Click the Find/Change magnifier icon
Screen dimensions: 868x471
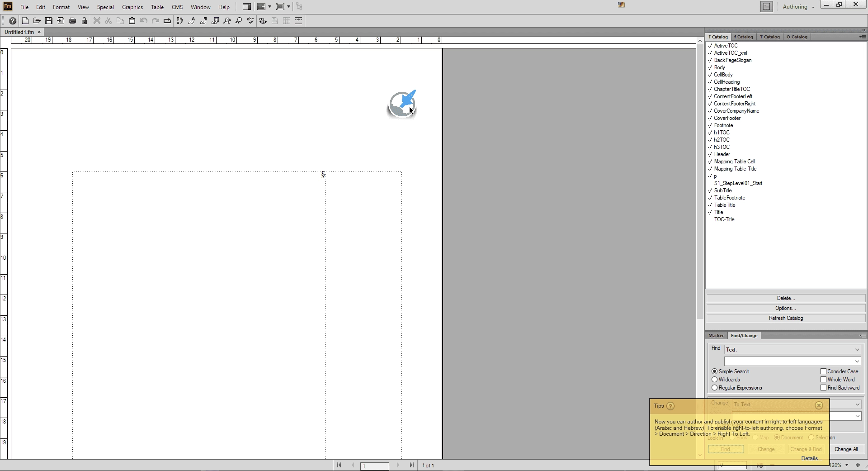click(x=227, y=21)
